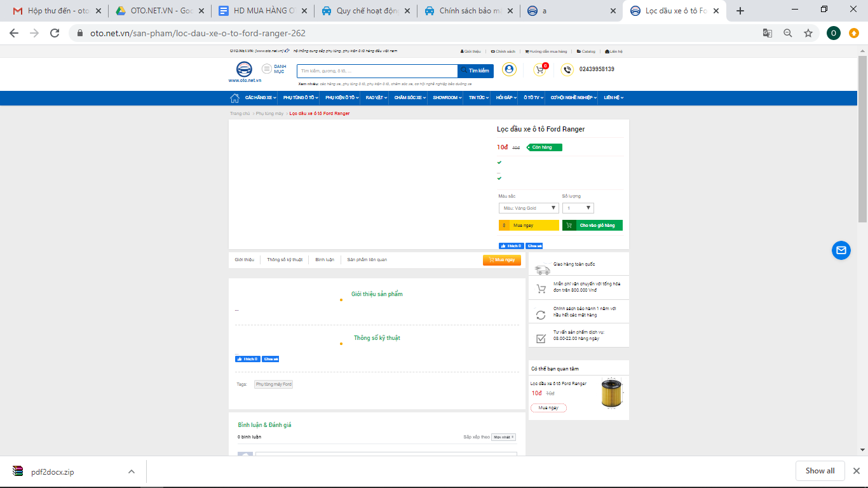The height and width of the screenshot is (488, 868).
Task: Click the Phụ tùng máy Ford tag
Action: point(274,384)
